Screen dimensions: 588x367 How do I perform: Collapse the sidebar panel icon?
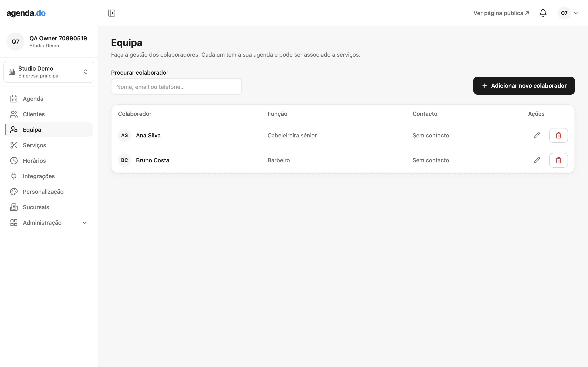112,13
